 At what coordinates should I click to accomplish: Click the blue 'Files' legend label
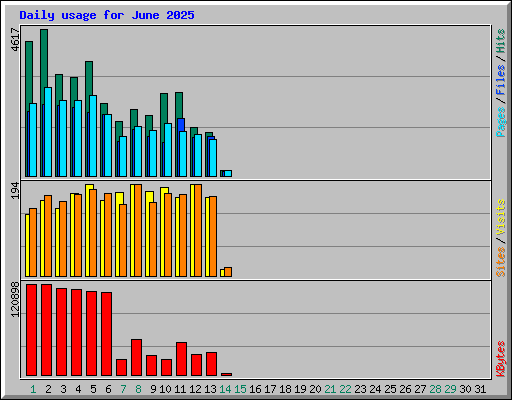(501, 79)
